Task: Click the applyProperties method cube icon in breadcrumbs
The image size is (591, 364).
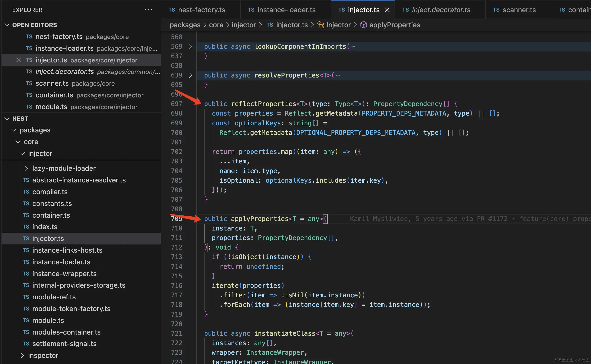Action: click(x=364, y=25)
